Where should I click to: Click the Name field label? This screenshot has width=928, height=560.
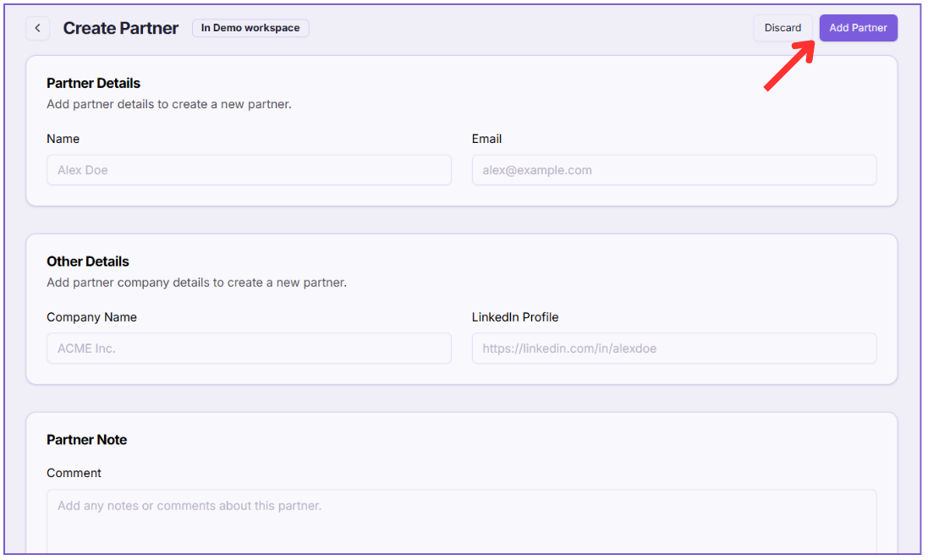pos(63,139)
